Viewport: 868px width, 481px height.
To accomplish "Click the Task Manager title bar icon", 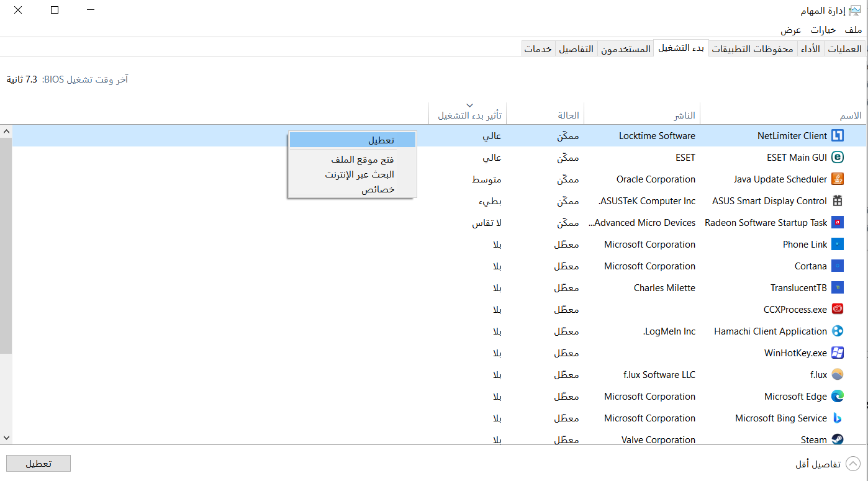I will (855, 11).
